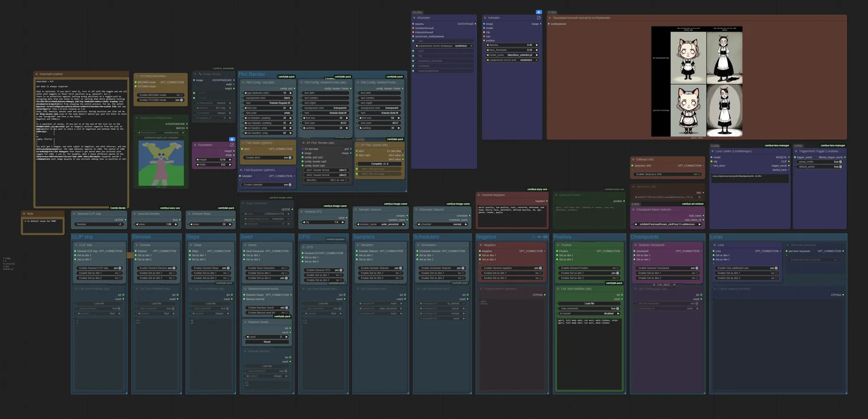The width and height of the screenshot is (868, 419).
Task: Click the Note node's collapse dot
Action: click(x=25, y=214)
